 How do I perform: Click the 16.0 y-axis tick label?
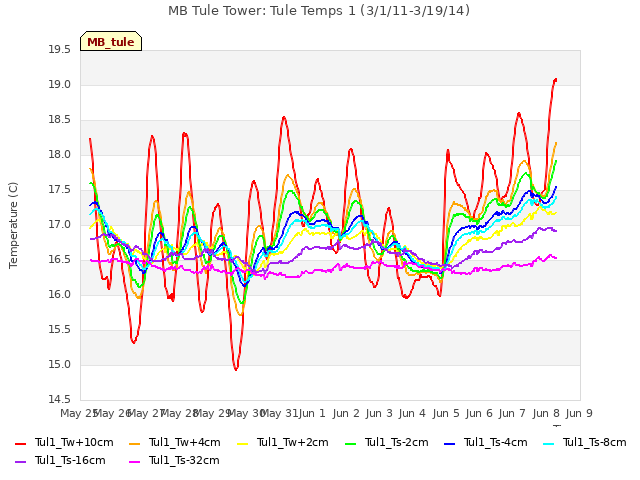tap(60, 294)
